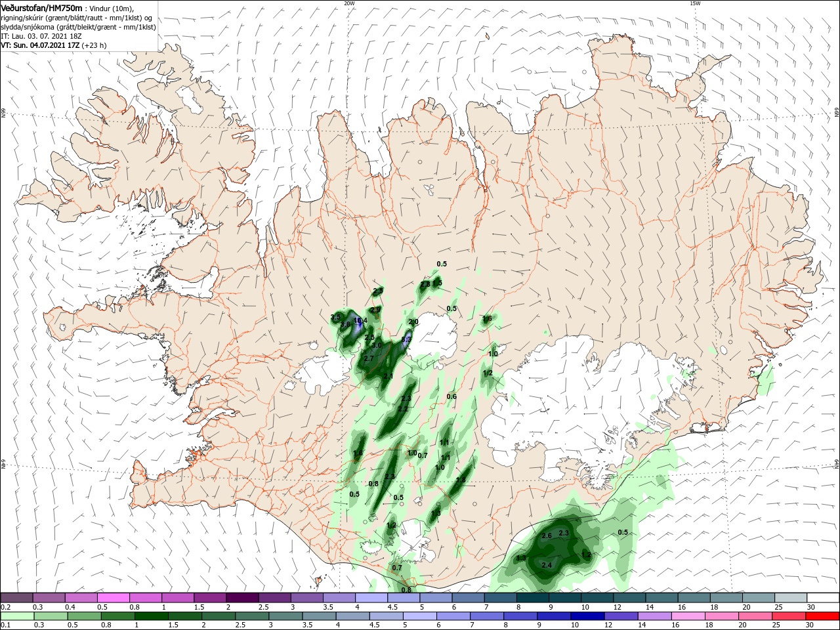Screen dimensions: 840x630
Task: Click the 'rigning/skúrir' legend description line
Action: (76, 18)
